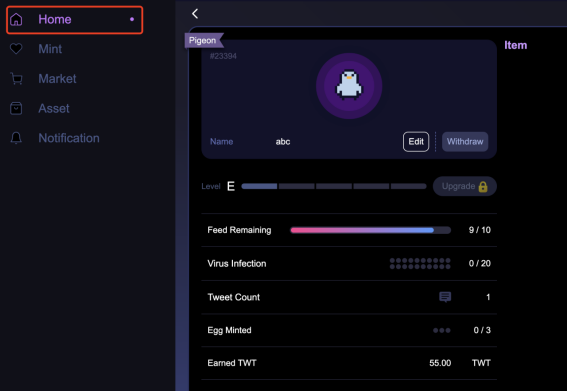Image resolution: width=567 pixels, height=391 pixels.
Task: Click the Feed Remaining progress bar
Action: tap(371, 230)
